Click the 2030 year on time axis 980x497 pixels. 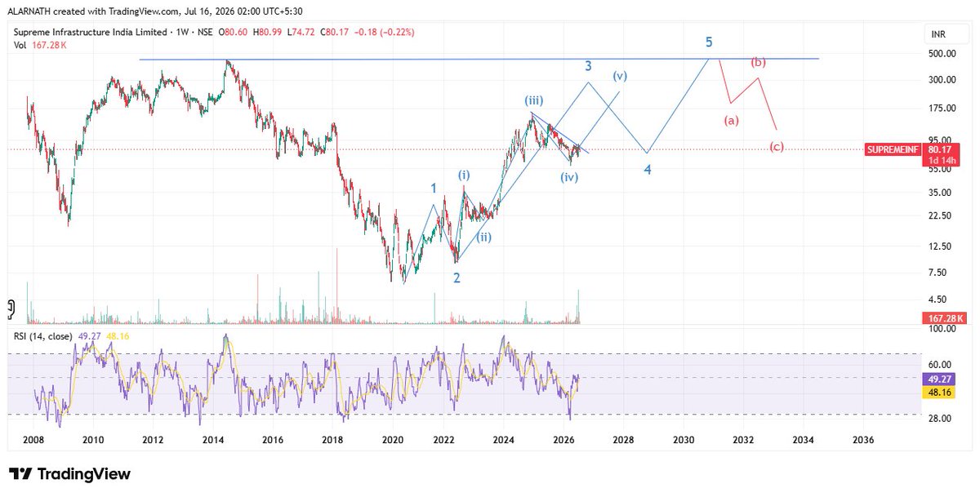(x=684, y=439)
